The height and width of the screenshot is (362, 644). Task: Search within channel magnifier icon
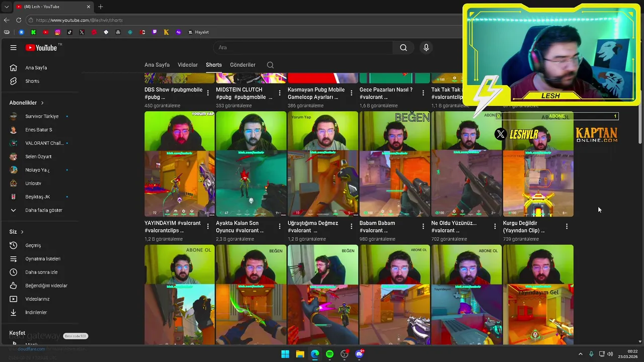(x=270, y=65)
